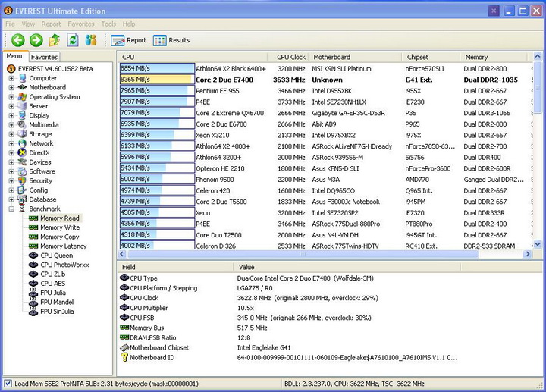Viewport: 546px width, 392px height.
Task: Select the Multimedia tree icon
Action: [x=22, y=124]
